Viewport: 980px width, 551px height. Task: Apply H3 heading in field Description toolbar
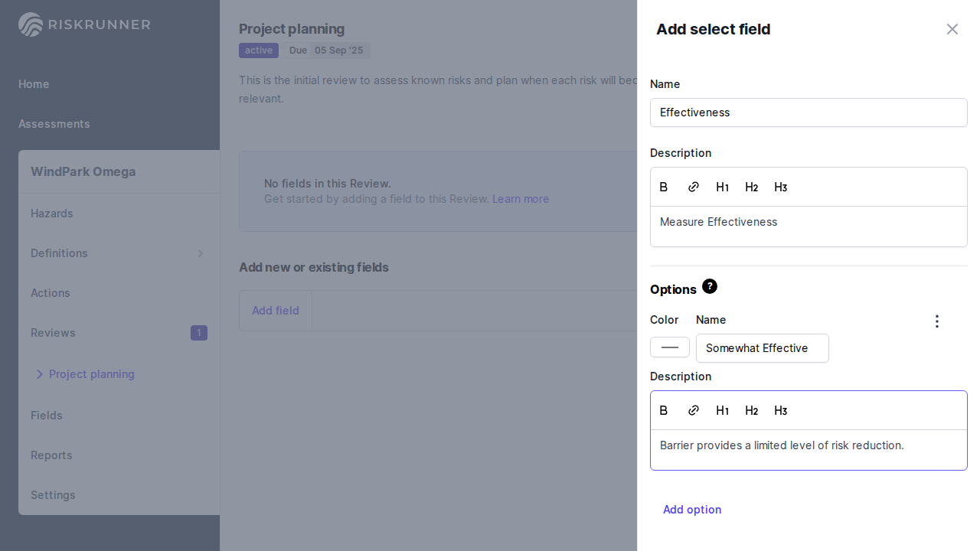[x=780, y=187]
